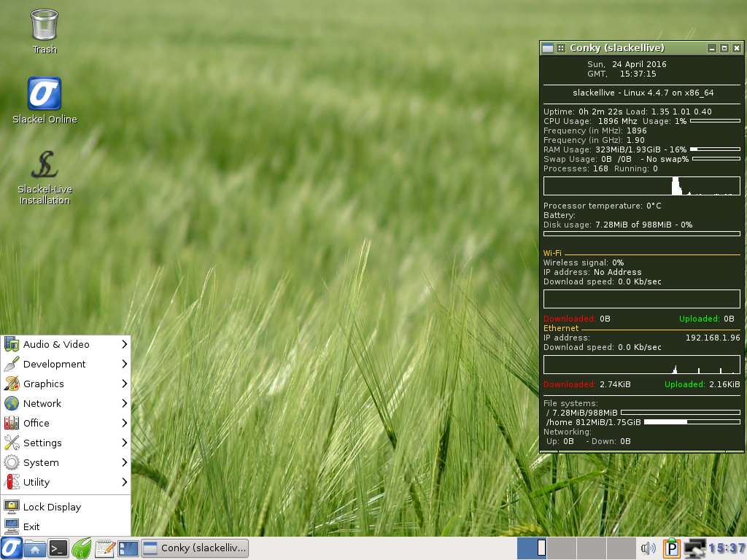This screenshot has height=560, width=747.
Task: Click the 'Uploaded: 2.16KiB' Ethernet value
Action: pyautogui.click(x=703, y=384)
